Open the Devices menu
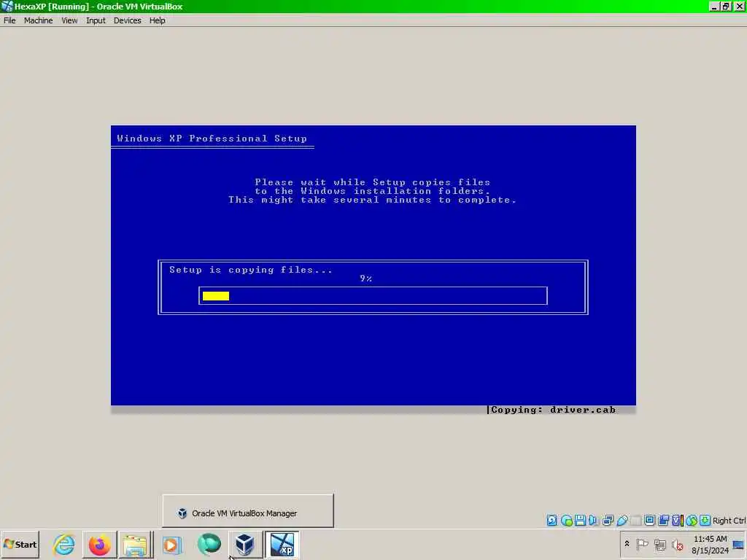This screenshot has height=560, width=747. [127, 20]
